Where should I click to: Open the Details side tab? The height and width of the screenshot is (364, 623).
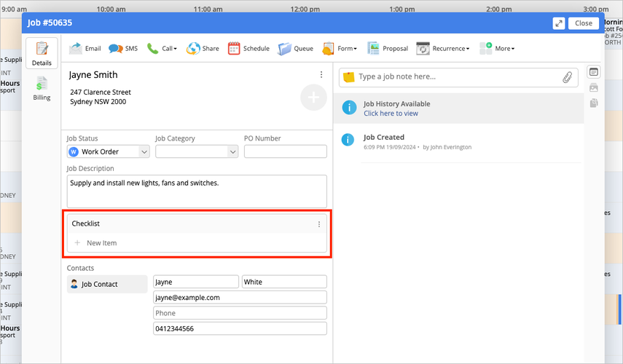(x=42, y=53)
